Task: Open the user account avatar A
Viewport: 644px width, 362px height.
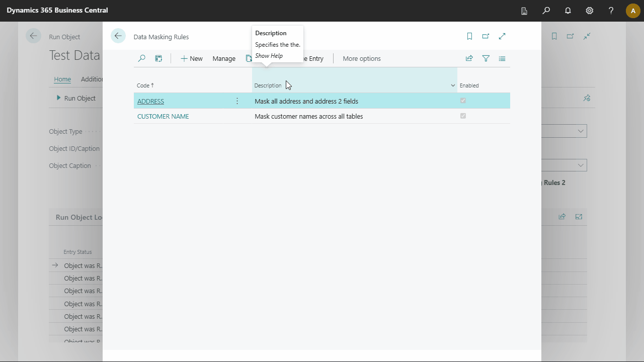Action: tap(633, 11)
